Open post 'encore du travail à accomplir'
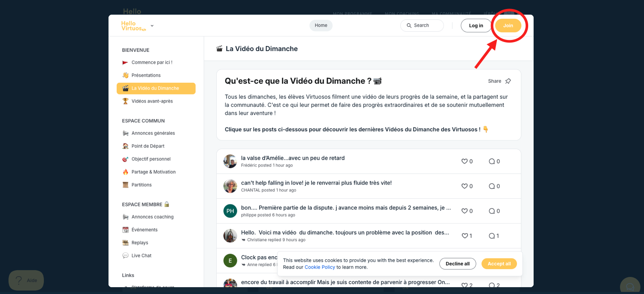Screen dimensions: 644x294 pos(345,282)
